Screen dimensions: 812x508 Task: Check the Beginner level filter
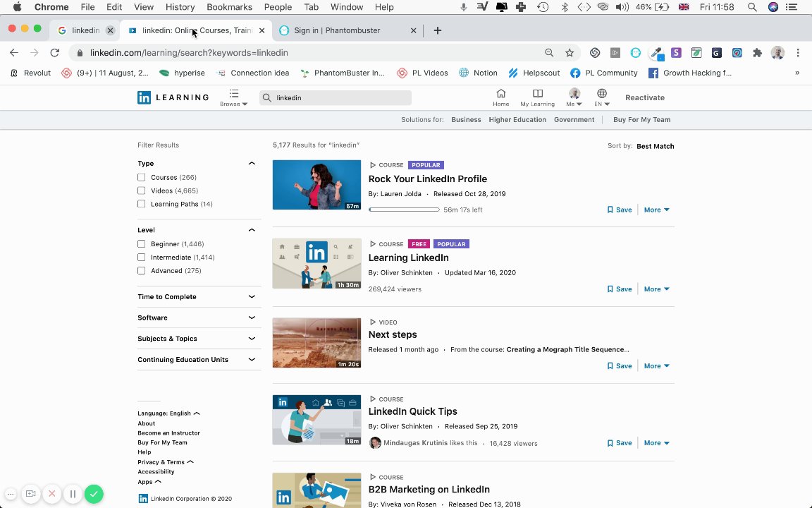coord(142,243)
